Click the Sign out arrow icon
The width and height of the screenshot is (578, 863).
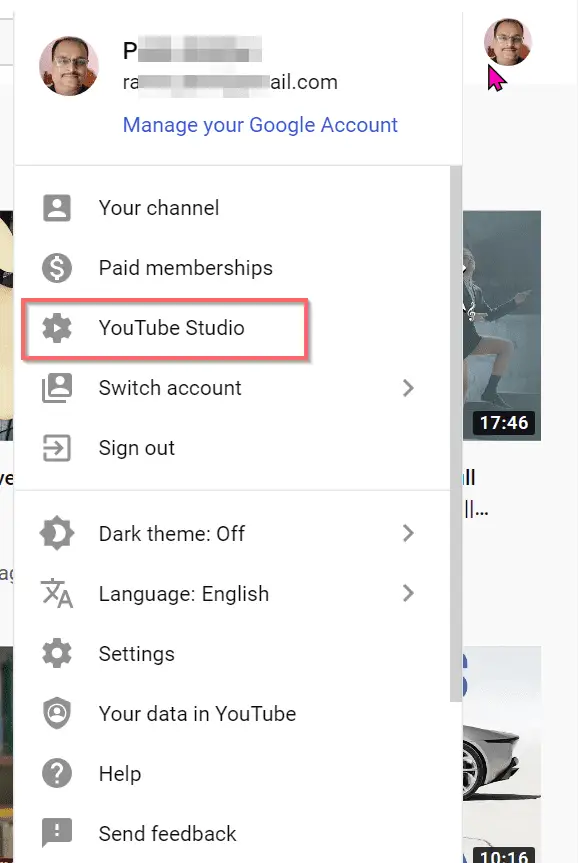coord(57,448)
